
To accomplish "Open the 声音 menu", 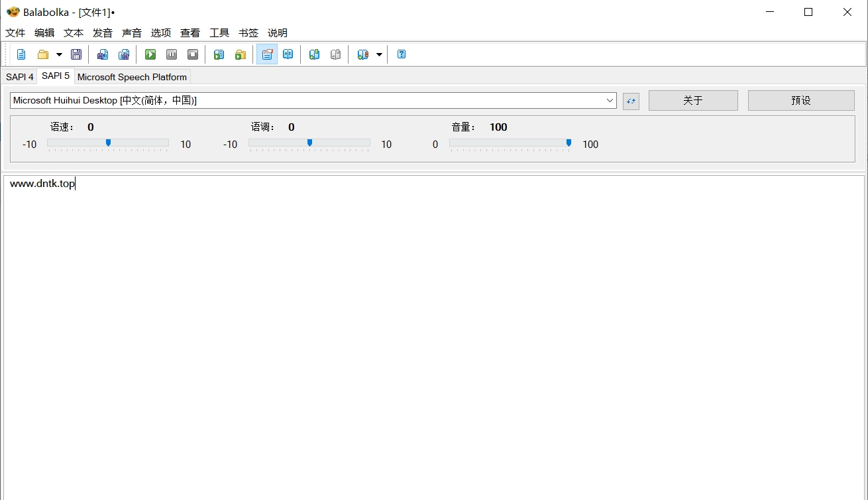I will (132, 32).
